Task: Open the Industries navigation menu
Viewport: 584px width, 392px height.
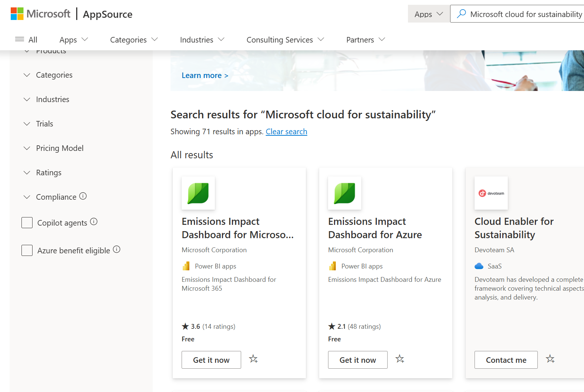Action: click(x=202, y=40)
